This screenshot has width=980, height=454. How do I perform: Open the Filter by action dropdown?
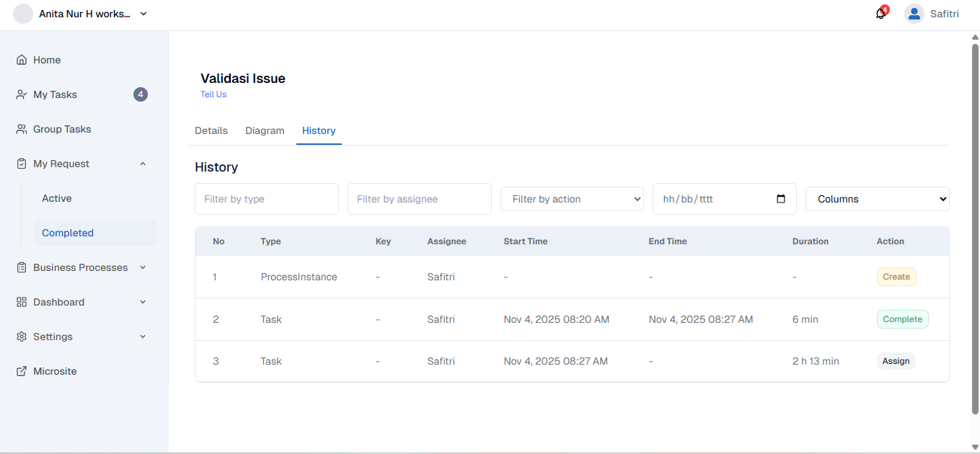(x=571, y=198)
